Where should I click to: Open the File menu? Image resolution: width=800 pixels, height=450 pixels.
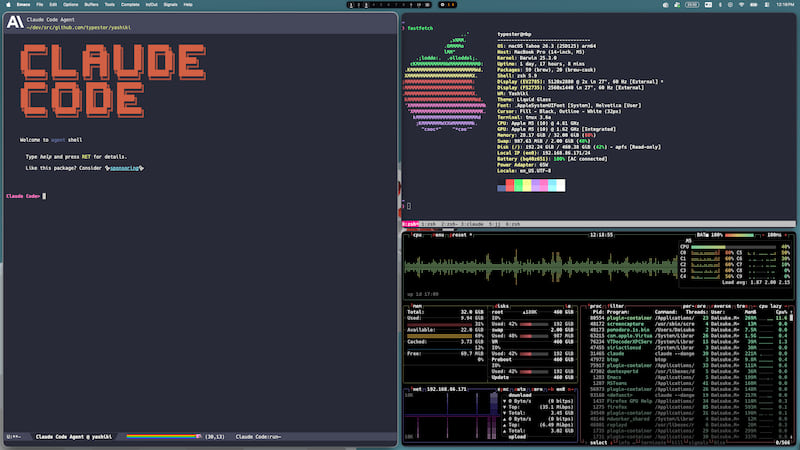[x=39, y=5]
